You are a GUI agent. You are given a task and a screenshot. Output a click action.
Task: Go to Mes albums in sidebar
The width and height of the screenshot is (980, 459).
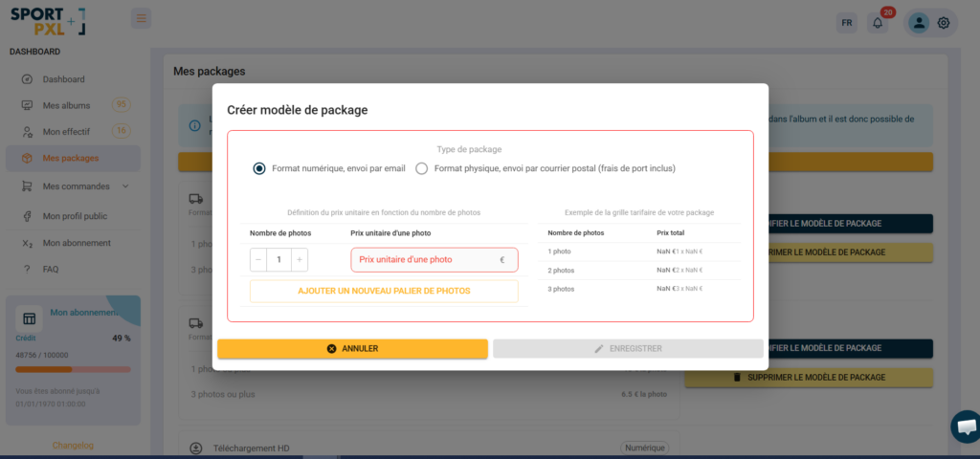coord(65,105)
